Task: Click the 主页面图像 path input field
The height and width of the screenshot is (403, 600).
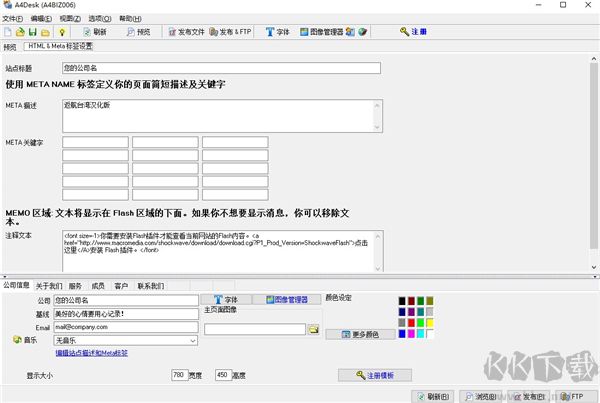Action: [255, 329]
